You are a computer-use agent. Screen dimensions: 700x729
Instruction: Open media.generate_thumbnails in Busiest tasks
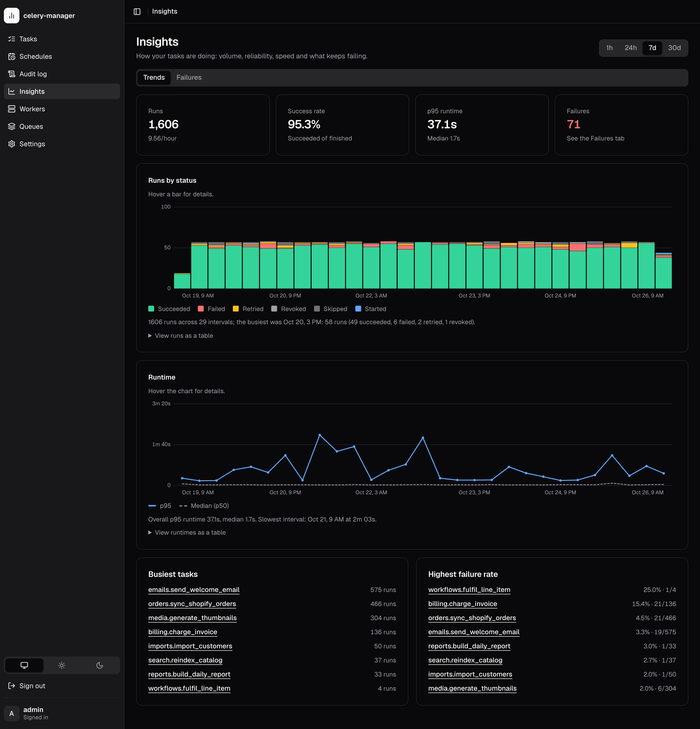192,618
